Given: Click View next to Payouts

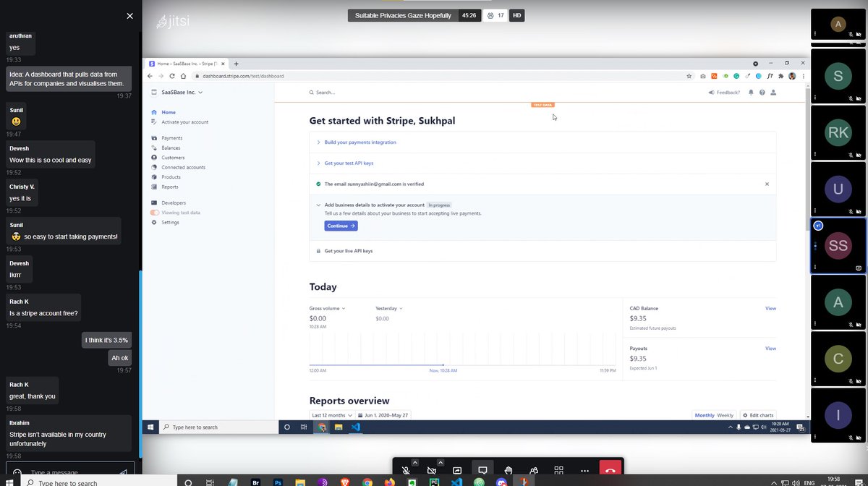Looking at the screenshot, I should tap(770, 348).
